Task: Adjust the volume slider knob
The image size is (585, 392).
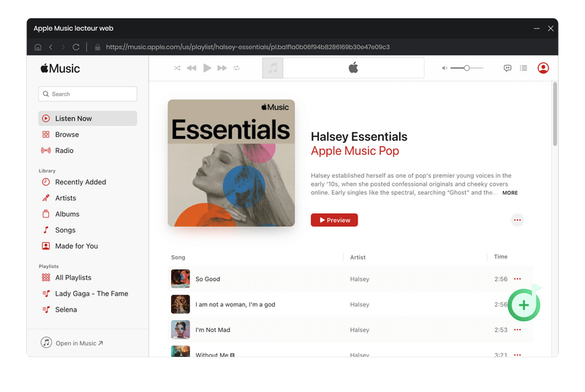Action: click(x=467, y=68)
